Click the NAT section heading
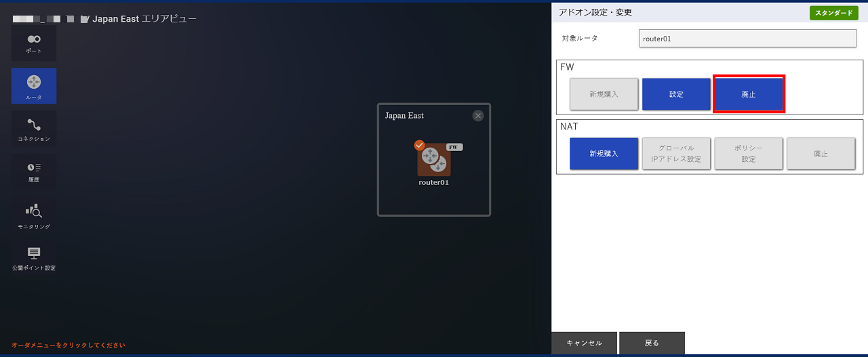Viewport: 868px width, 357px height. pos(569,127)
